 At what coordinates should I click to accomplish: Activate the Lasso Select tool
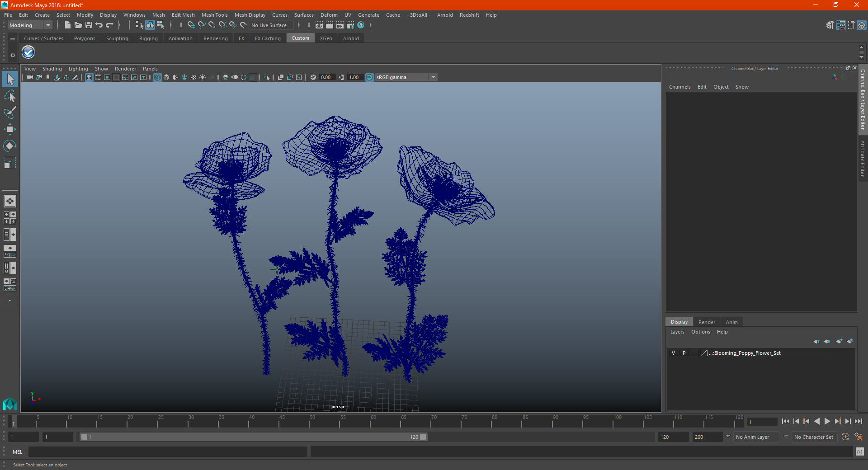click(10, 96)
